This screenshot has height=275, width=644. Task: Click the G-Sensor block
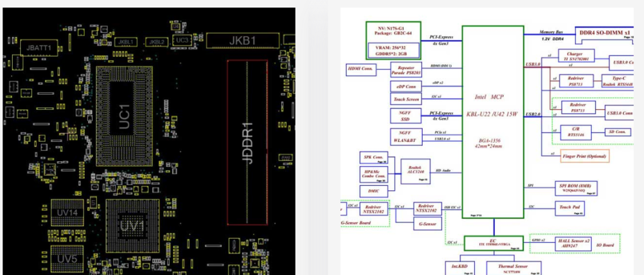[x=428, y=224]
